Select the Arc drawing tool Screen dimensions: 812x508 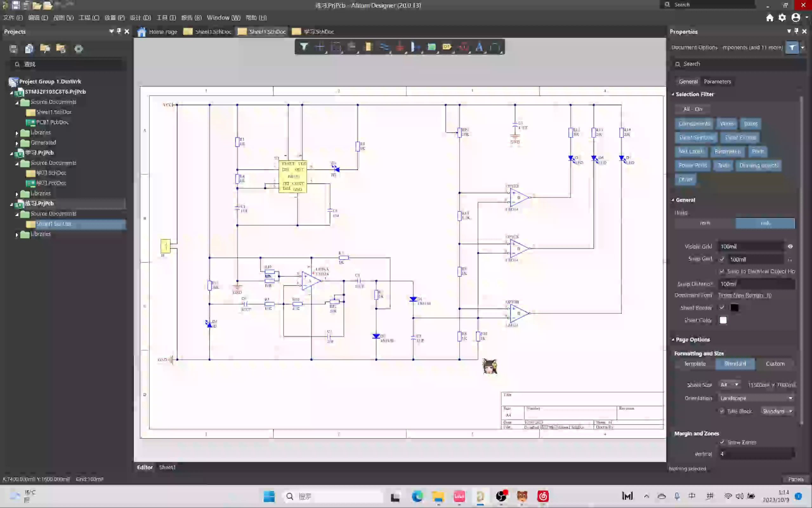tap(495, 47)
